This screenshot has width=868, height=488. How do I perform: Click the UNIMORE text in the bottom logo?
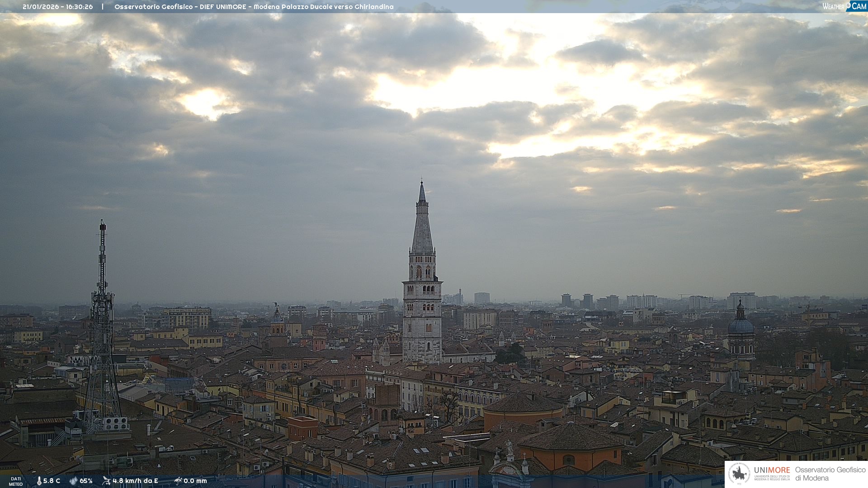tap(772, 470)
